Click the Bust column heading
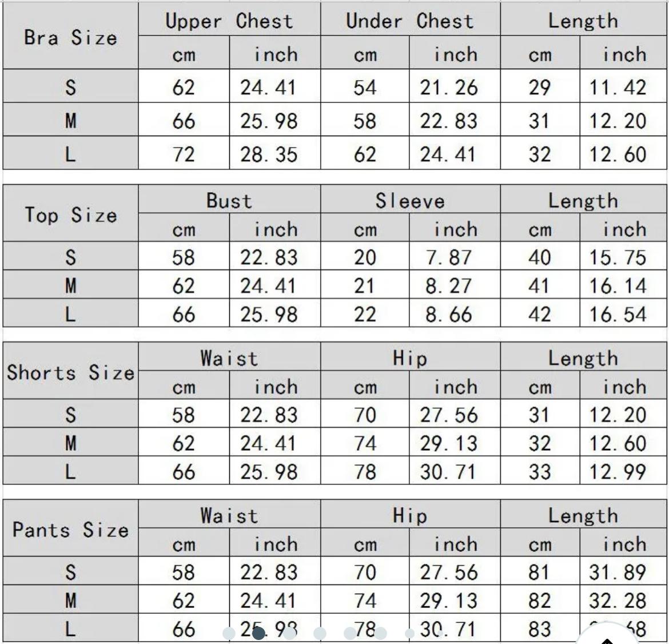Image resolution: width=669 pixels, height=644 pixels. [229, 201]
